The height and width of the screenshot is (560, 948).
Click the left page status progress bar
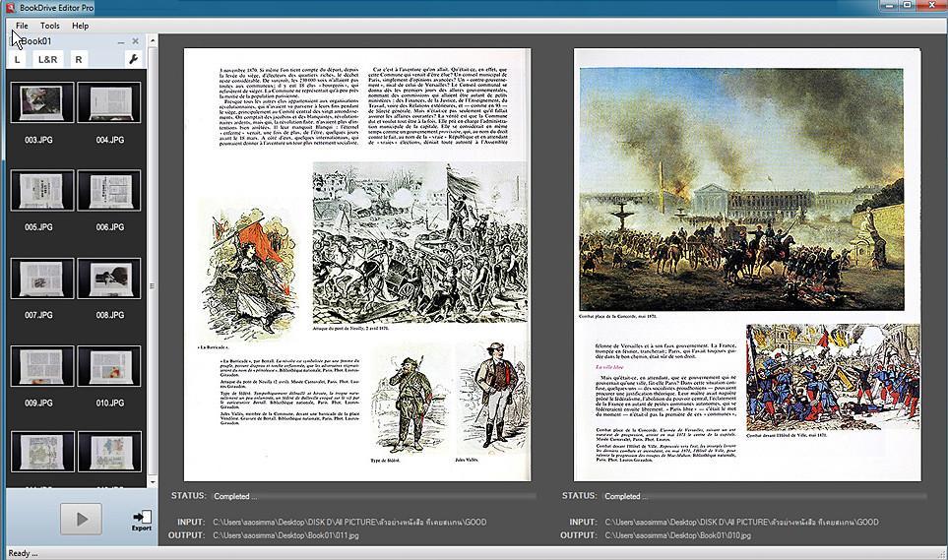click(x=374, y=496)
